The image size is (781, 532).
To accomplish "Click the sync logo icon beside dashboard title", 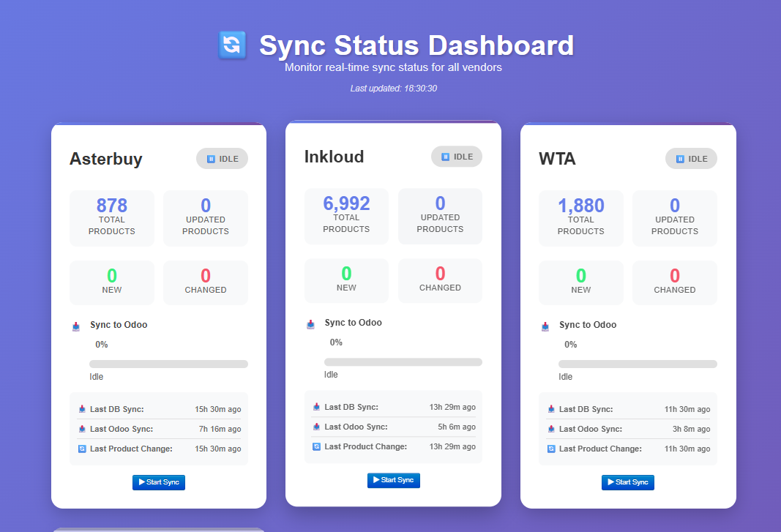I will pos(232,45).
